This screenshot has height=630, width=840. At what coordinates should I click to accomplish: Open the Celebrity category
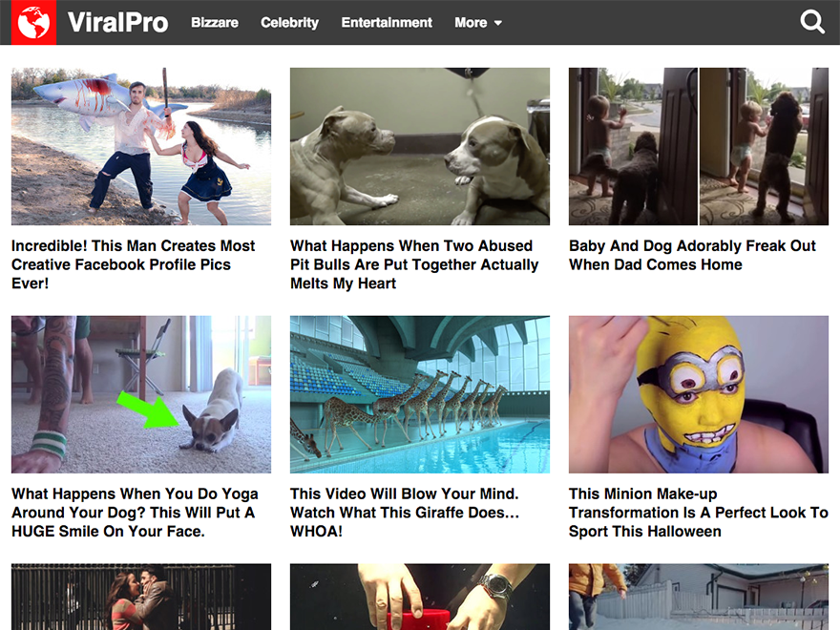[x=290, y=23]
